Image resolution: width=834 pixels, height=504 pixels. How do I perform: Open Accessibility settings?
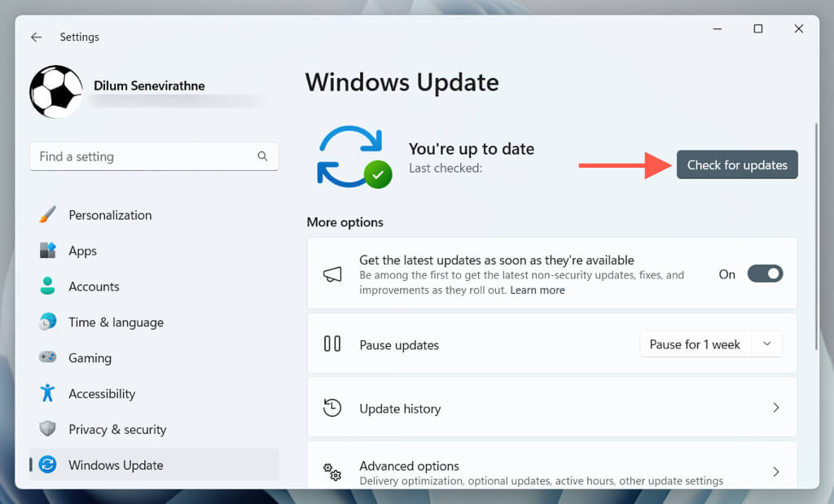(x=154, y=393)
